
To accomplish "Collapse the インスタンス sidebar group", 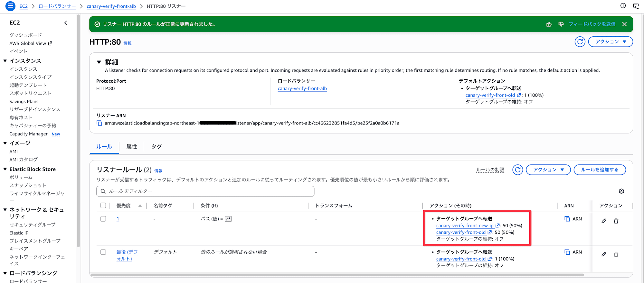I will click(x=5, y=61).
